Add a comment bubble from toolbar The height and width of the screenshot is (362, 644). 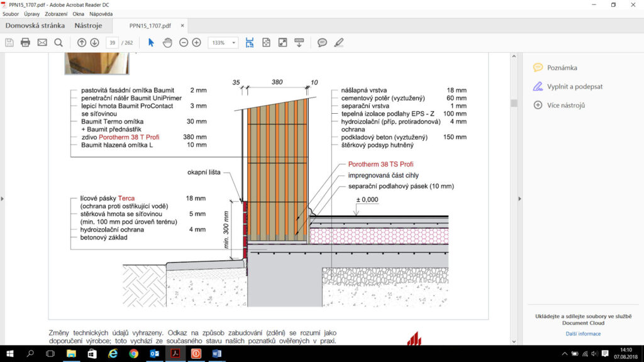[x=322, y=43]
